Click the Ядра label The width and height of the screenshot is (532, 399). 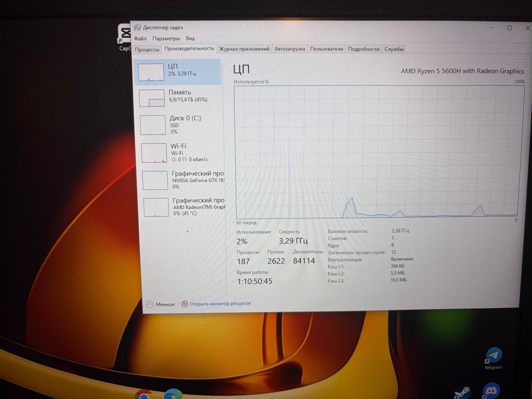tap(333, 246)
